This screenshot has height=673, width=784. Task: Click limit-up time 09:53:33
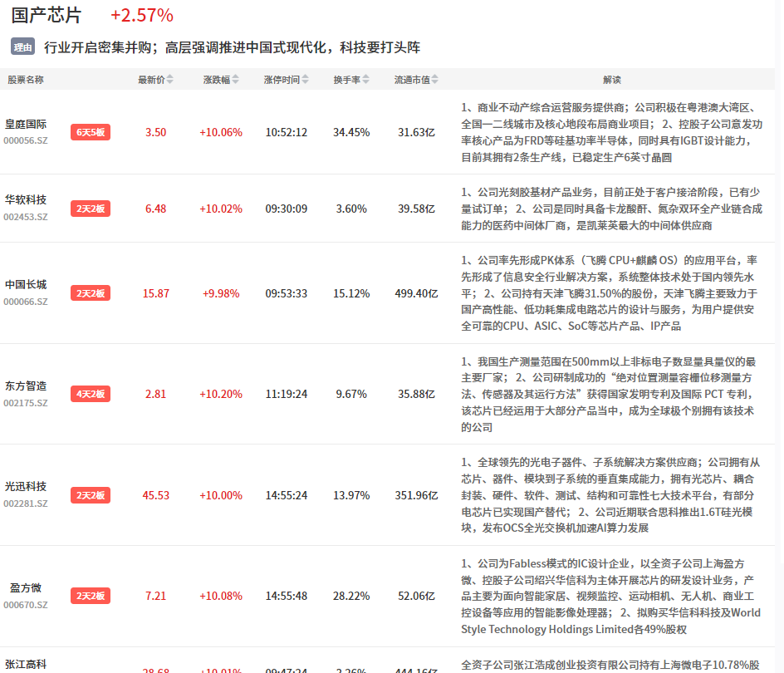(286, 293)
